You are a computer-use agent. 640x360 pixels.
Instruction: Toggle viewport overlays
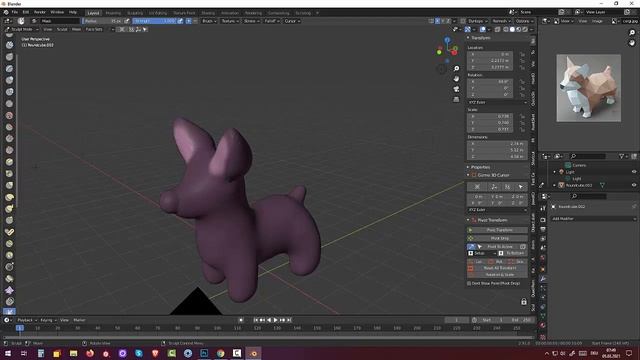pos(483,29)
